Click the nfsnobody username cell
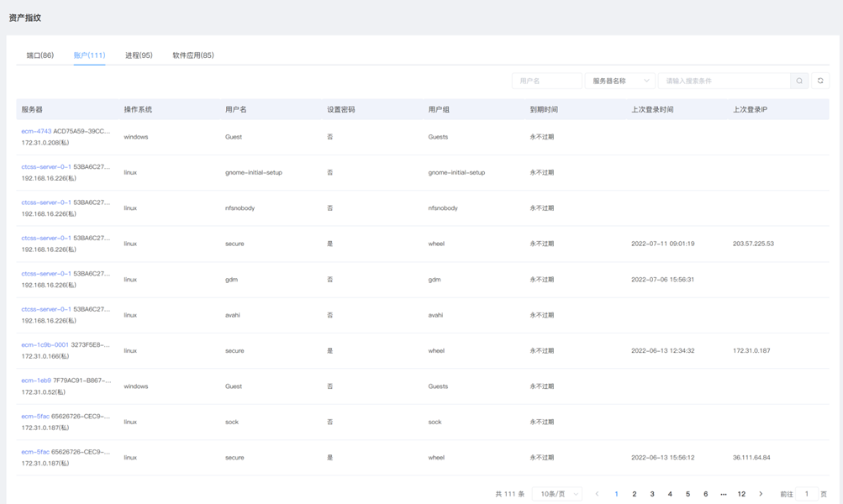This screenshot has width=843, height=504. [240, 208]
